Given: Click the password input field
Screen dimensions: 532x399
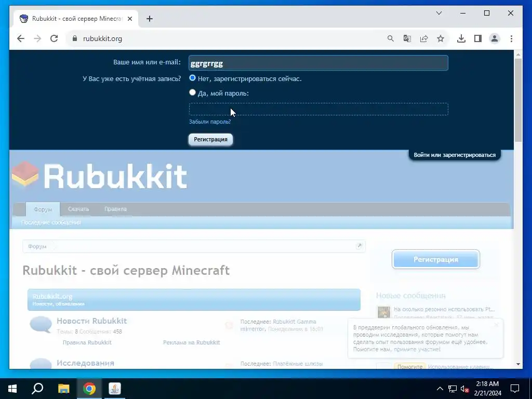Looking at the screenshot, I should tap(318, 109).
